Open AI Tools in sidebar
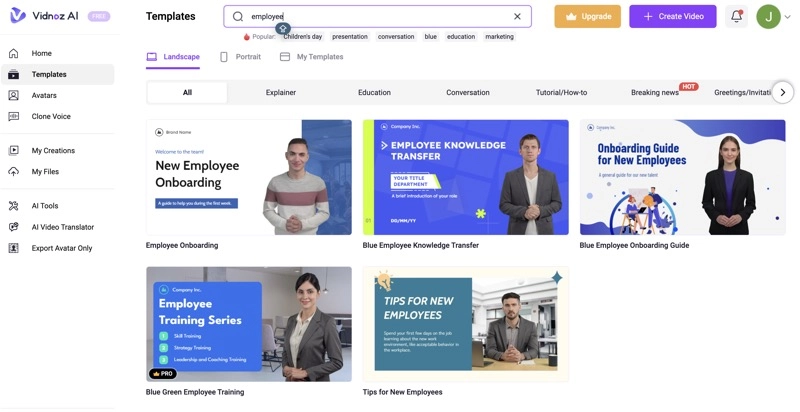Screen dimensions: 800x412 (45, 206)
